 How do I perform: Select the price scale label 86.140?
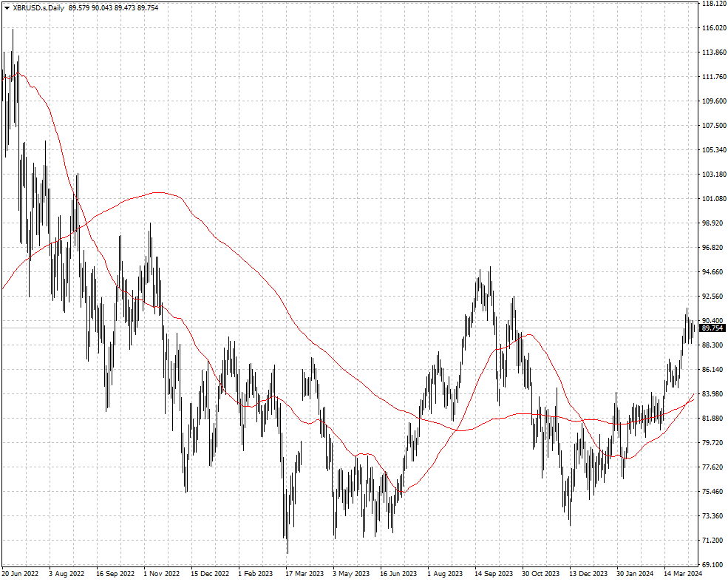[x=712, y=369]
